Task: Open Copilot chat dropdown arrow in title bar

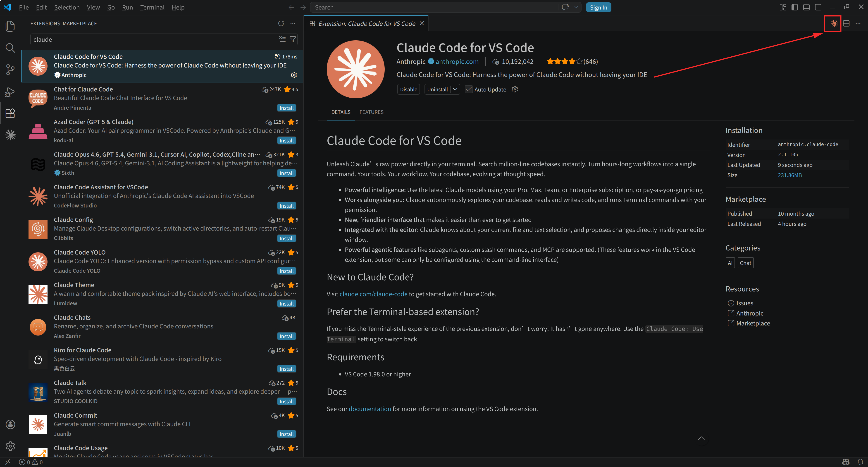Action: pyautogui.click(x=576, y=7)
